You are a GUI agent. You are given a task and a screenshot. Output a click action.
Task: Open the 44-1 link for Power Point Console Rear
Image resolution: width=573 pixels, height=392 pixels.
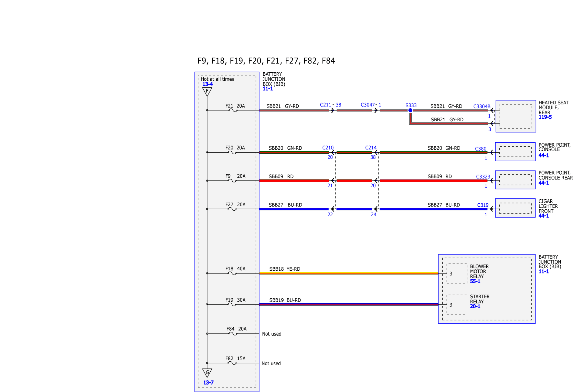tap(544, 183)
